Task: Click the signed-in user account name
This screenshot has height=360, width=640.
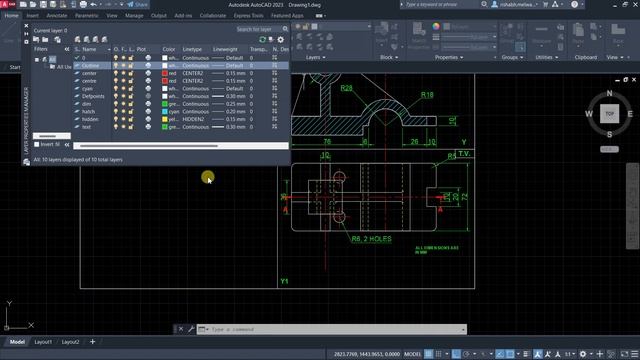Action: [517, 4]
